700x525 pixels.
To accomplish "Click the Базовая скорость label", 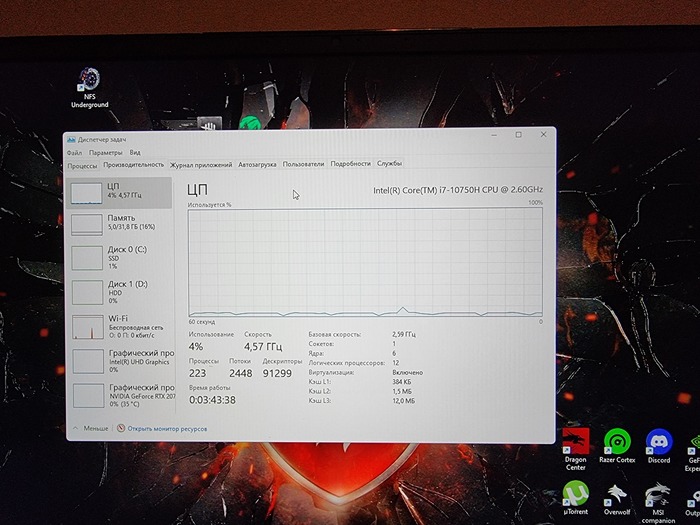I will click(335, 334).
